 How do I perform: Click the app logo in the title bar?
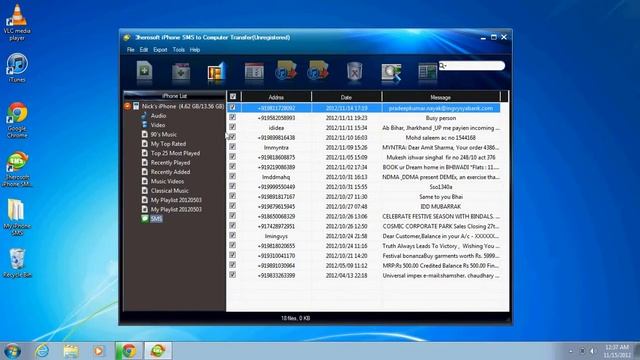point(127,38)
